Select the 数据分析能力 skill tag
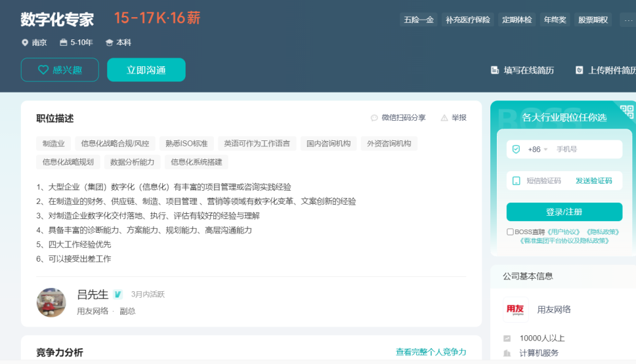The width and height of the screenshot is (636, 364). click(x=133, y=162)
